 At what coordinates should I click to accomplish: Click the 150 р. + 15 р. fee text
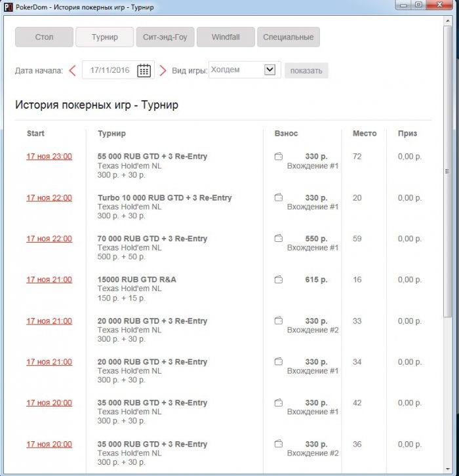pos(121,298)
